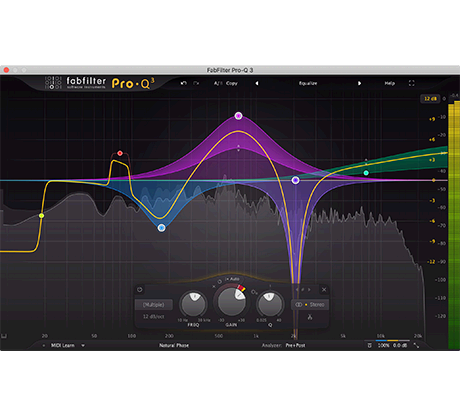Select the red band node

(120, 153)
